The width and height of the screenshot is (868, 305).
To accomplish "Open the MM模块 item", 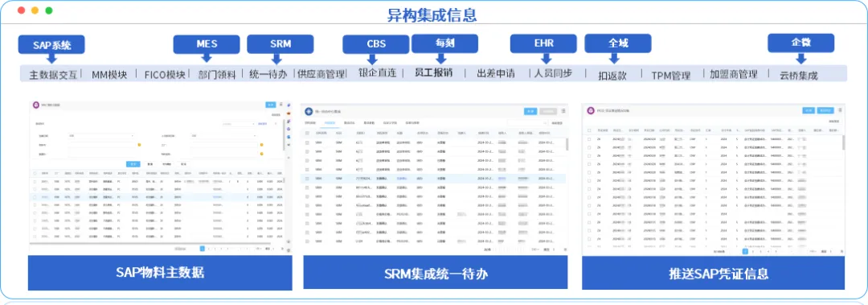I will 109,74.
